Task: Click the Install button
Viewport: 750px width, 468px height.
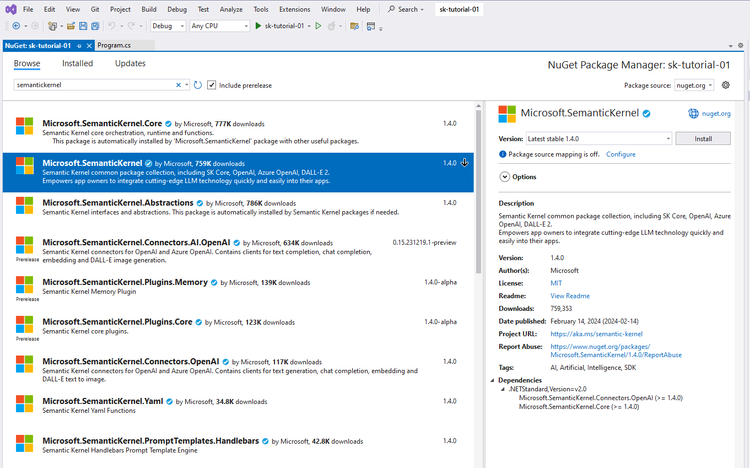Action: [703, 139]
